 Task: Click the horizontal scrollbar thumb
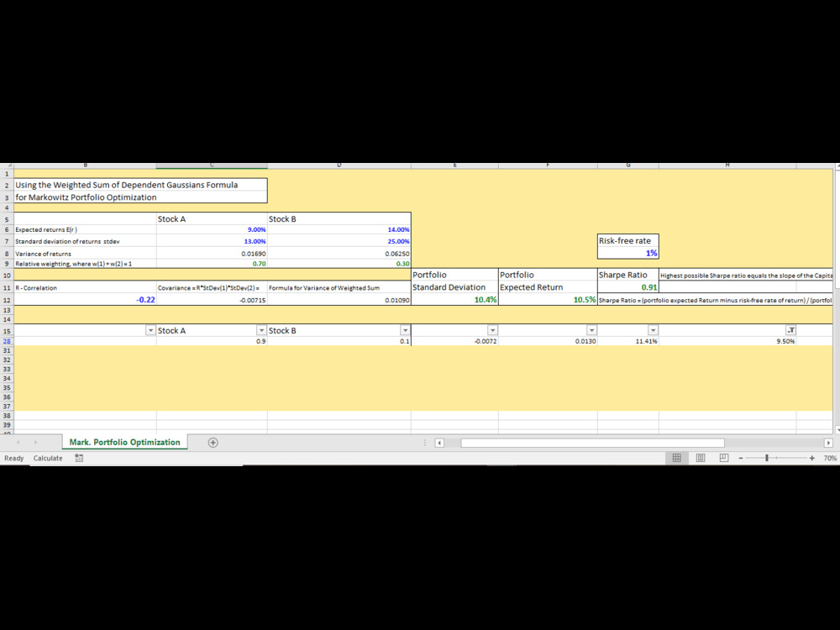pyautogui.click(x=592, y=443)
